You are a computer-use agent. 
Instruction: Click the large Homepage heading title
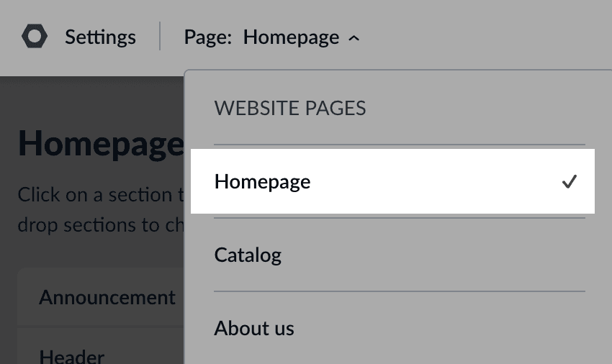pos(101,144)
